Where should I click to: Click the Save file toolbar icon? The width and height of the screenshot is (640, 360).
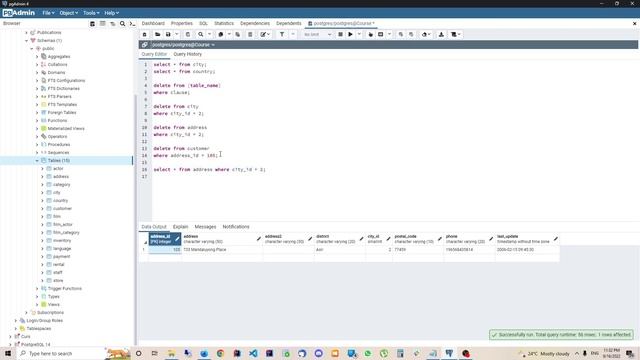click(168, 35)
